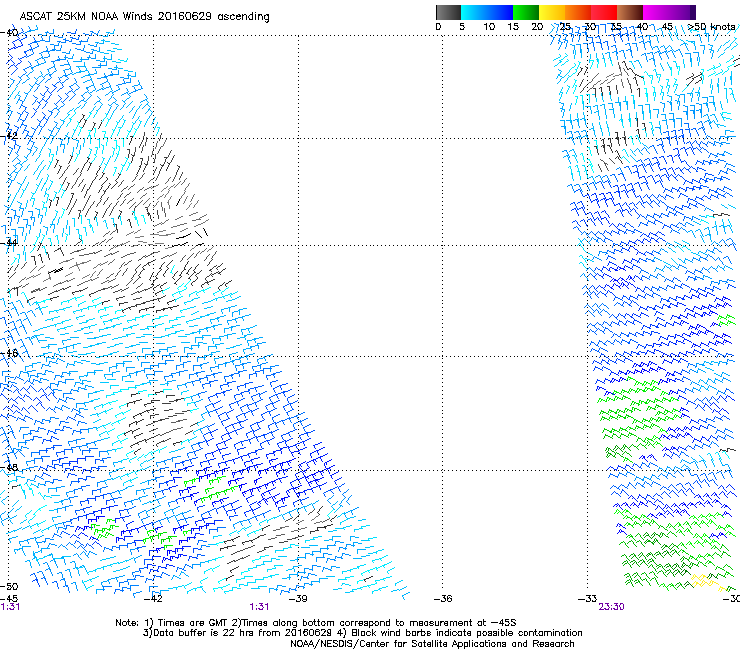Select the gray 0-5 knots legend swatch
Screen dimensions: 740x650
point(448,12)
